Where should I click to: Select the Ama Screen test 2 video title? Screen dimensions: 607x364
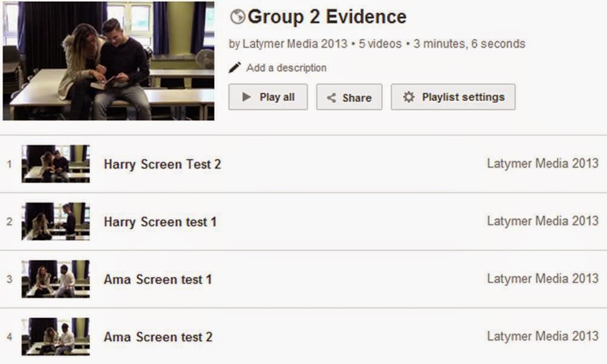tap(158, 337)
